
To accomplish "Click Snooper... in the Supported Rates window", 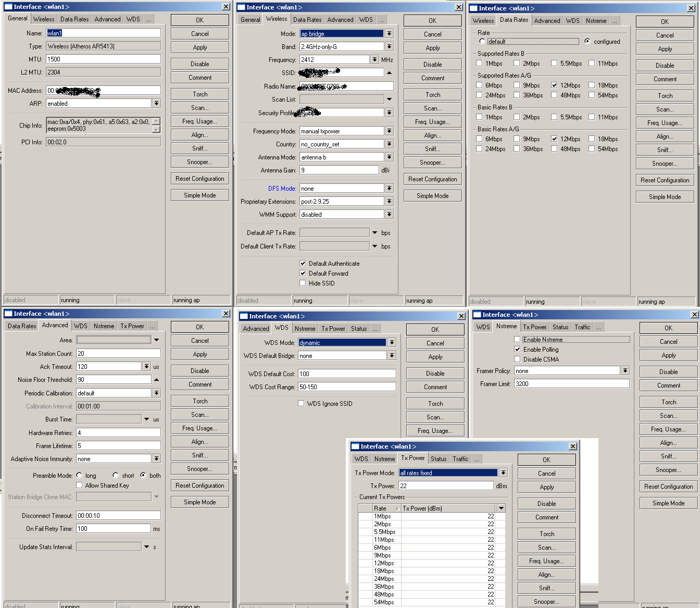I will coord(665,164).
